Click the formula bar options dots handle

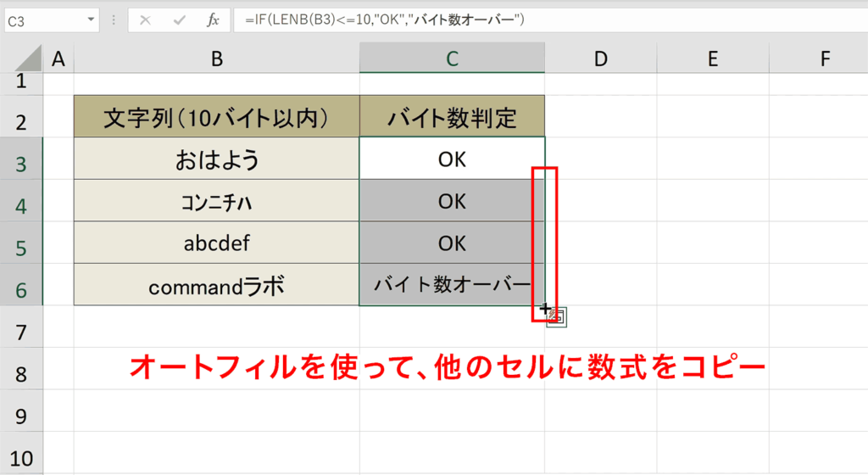(x=114, y=20)
